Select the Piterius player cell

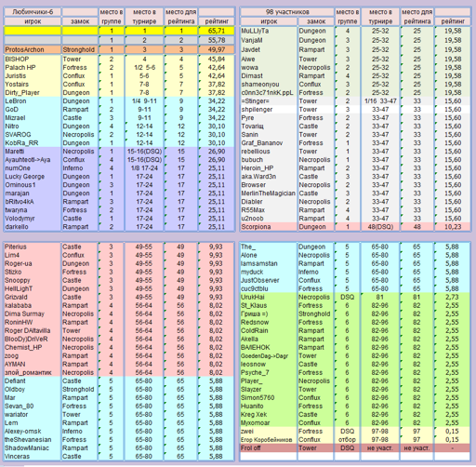click(x=33, y=247)
